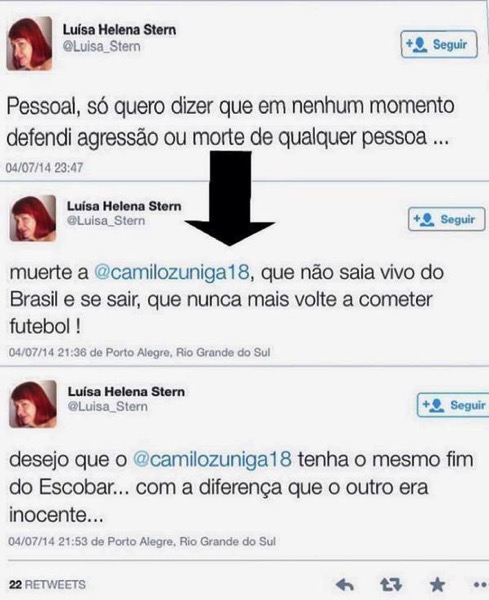
Task: Click timestamp 04/07/14 23:47
Action: (x=44, y=168)
